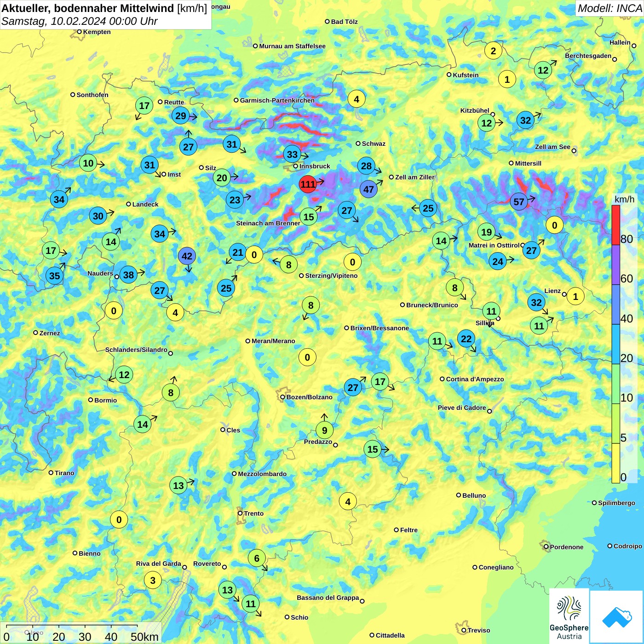Screen dimensions: 644x644
Task: Select the 57 km/h station marker
Action: [x=519, y=202]
